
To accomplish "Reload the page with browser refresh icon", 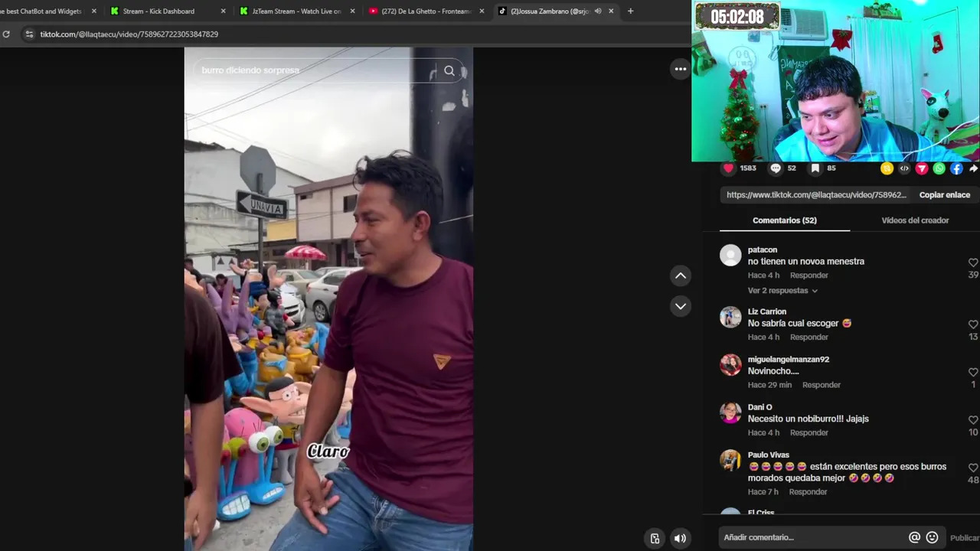I will point(6,34).
